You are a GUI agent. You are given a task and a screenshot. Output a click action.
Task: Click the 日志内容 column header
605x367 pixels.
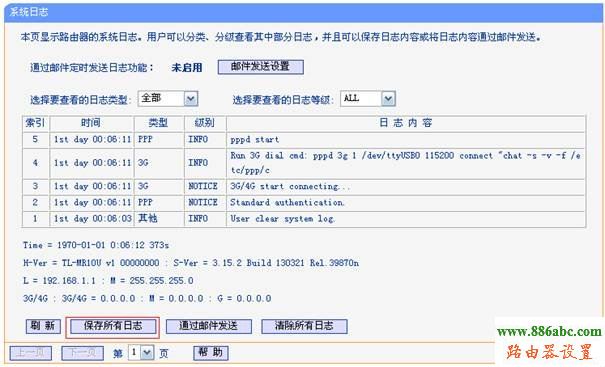pos(406,123)
